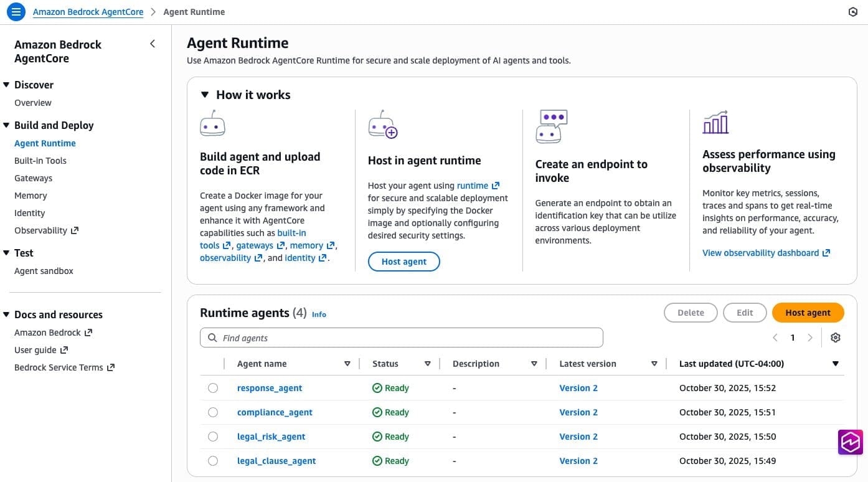Image resolution: width=868 pixels, height=482 pixels.
Task: Go to Agent sandbox in sidebar
Action: [x=44, y=271]
